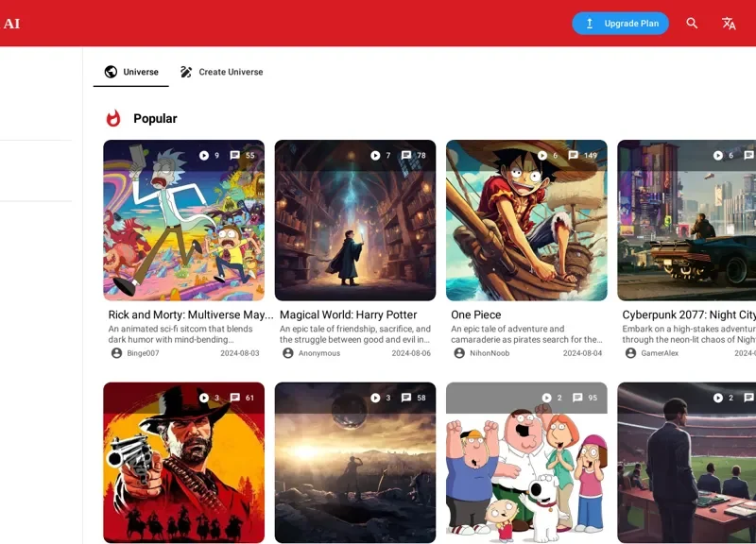Image resolution: width=756 pixels, height=544 pixels.
Task: Click the username 'Binge007'
Action: tap(143, 353)
